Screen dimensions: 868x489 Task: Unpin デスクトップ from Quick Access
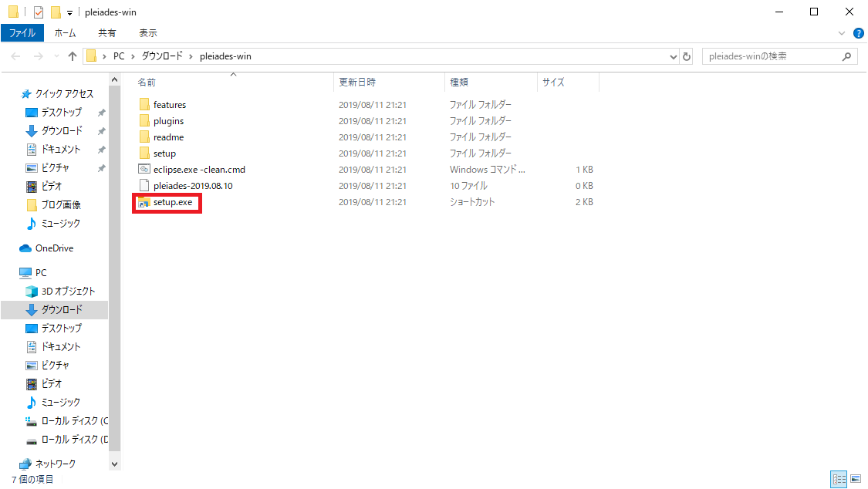[101, 113]
